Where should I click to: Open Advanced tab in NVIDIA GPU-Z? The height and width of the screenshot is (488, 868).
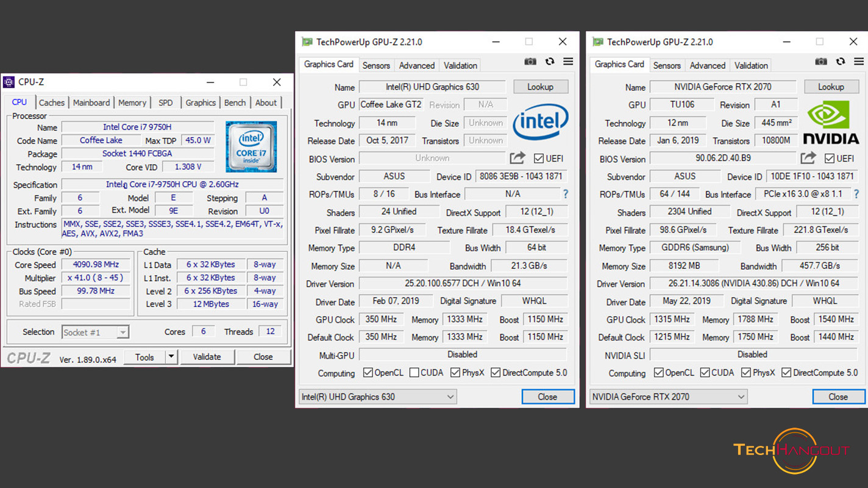point(708,65)
